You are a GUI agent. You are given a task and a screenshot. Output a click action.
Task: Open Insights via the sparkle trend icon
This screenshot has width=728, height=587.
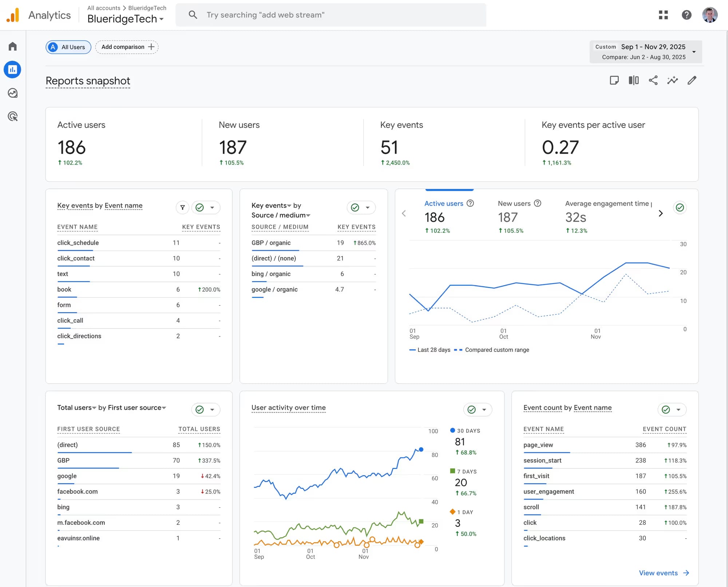click(x=673, y=80)
